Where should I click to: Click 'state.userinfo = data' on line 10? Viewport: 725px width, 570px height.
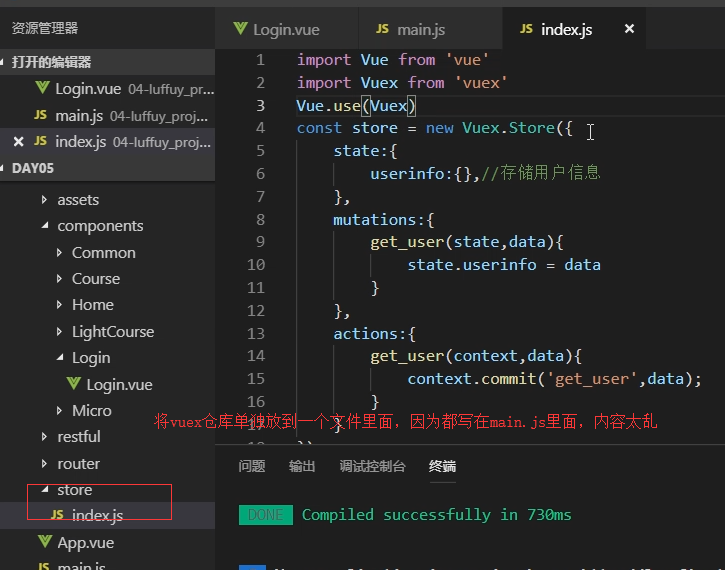504,265
